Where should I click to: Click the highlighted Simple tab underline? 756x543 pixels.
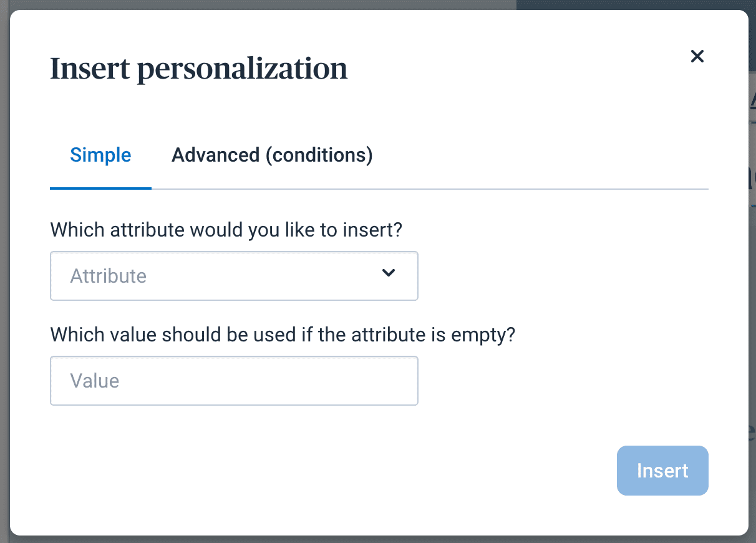click(x=100, y=186)
